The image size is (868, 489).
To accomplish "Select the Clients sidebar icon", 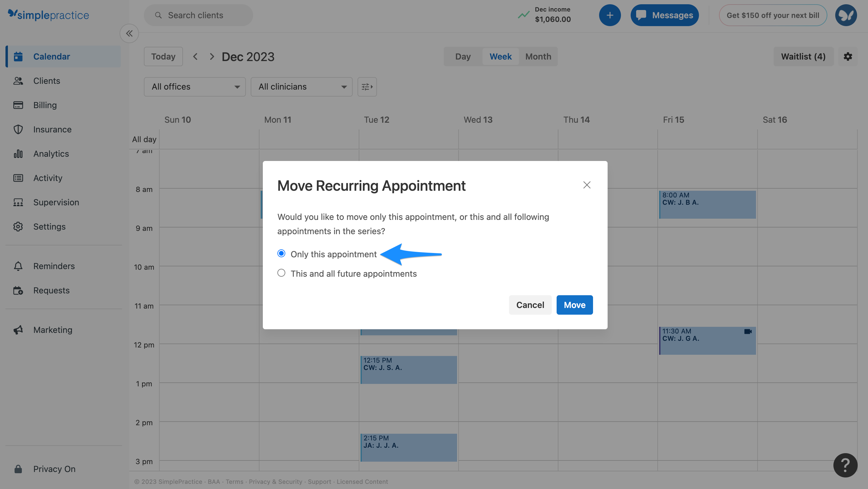I will tap(46, 80).
